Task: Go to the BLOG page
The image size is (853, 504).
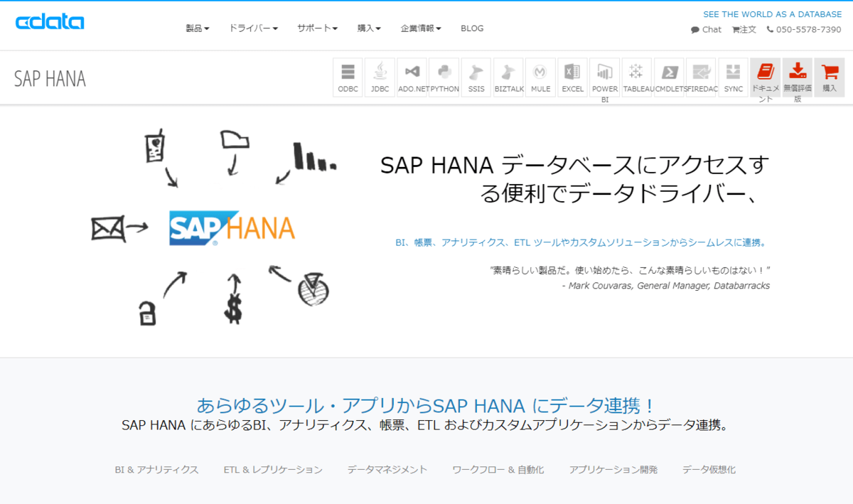Action: tap(472, 28)
